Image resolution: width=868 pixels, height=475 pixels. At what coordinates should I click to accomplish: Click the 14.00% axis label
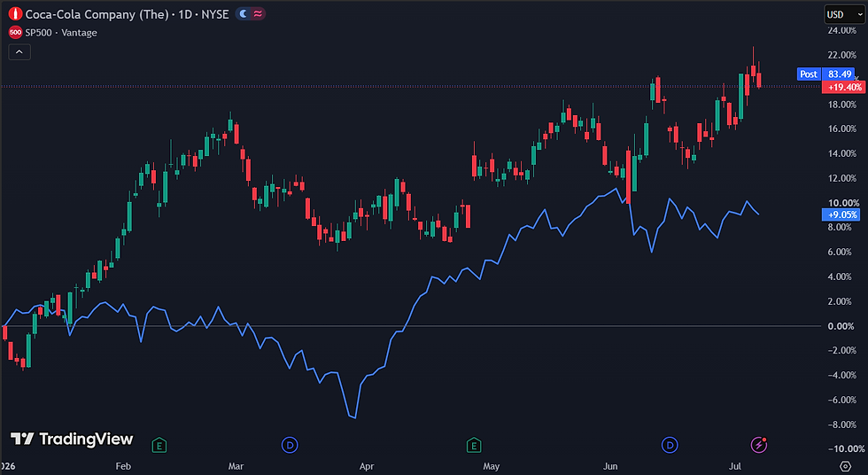[842, 153]
